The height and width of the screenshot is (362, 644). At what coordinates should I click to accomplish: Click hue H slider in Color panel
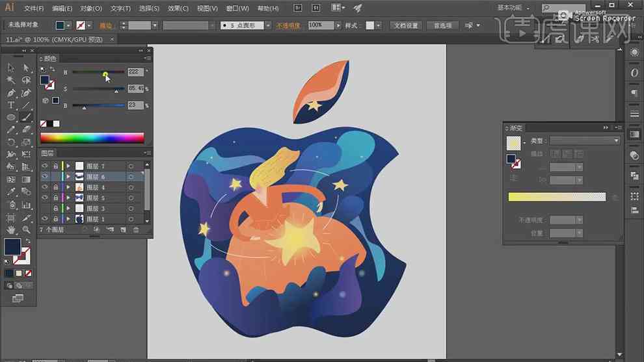coord(98,72)
